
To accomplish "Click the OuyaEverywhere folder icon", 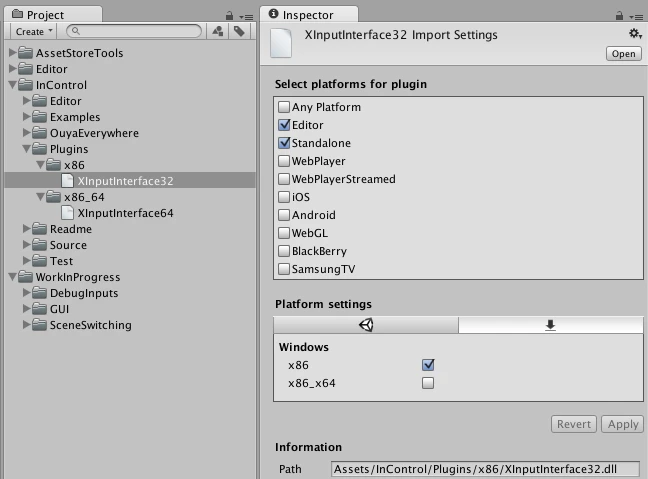I will tap(40, 133).
